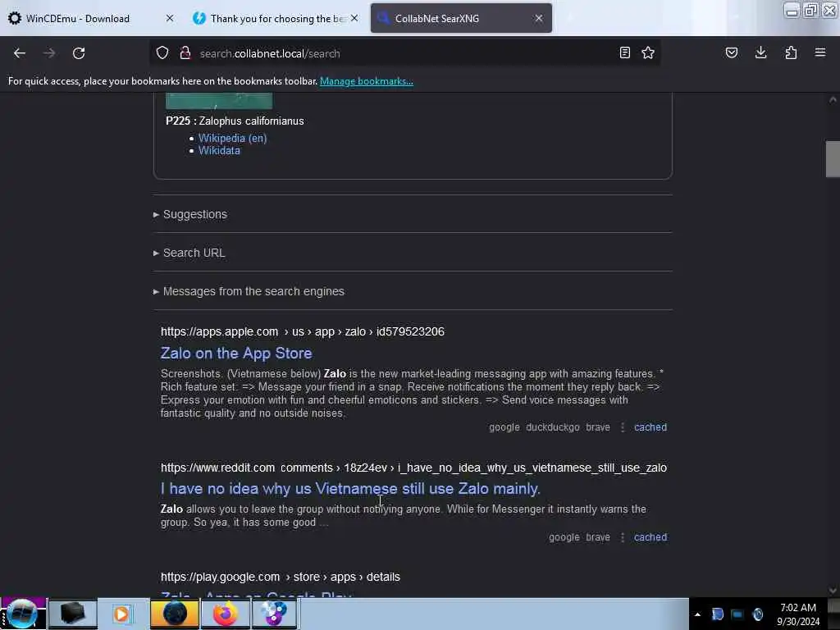Open the disc application taskbar icon
This screenshot has width=840, height=630.
[274, 614]
